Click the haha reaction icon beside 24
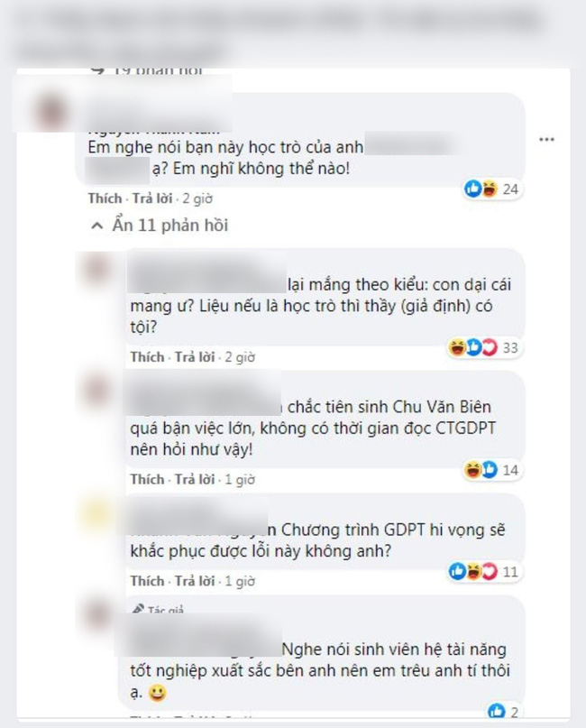Image resolution: width=586 pixels, height=728 pixels. click(489, 189)
